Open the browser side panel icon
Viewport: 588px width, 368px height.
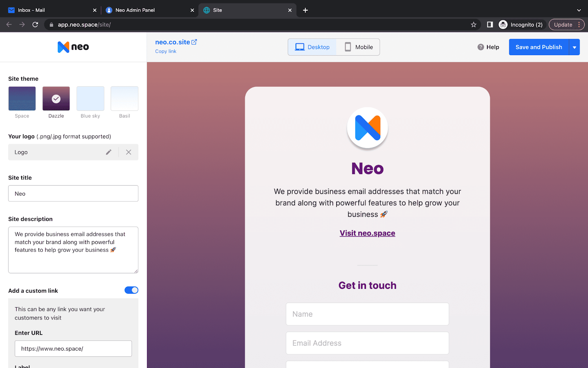(490, 25)
